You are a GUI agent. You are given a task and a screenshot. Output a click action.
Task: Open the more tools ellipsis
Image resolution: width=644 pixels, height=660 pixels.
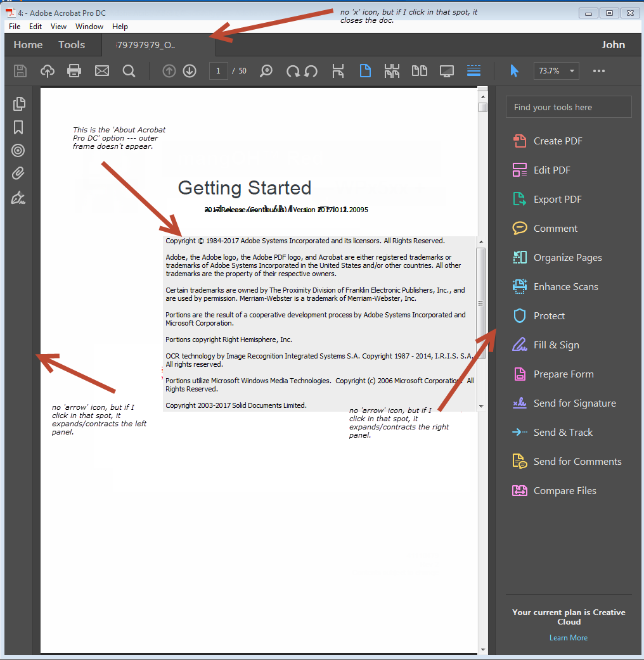click(599, 71)
